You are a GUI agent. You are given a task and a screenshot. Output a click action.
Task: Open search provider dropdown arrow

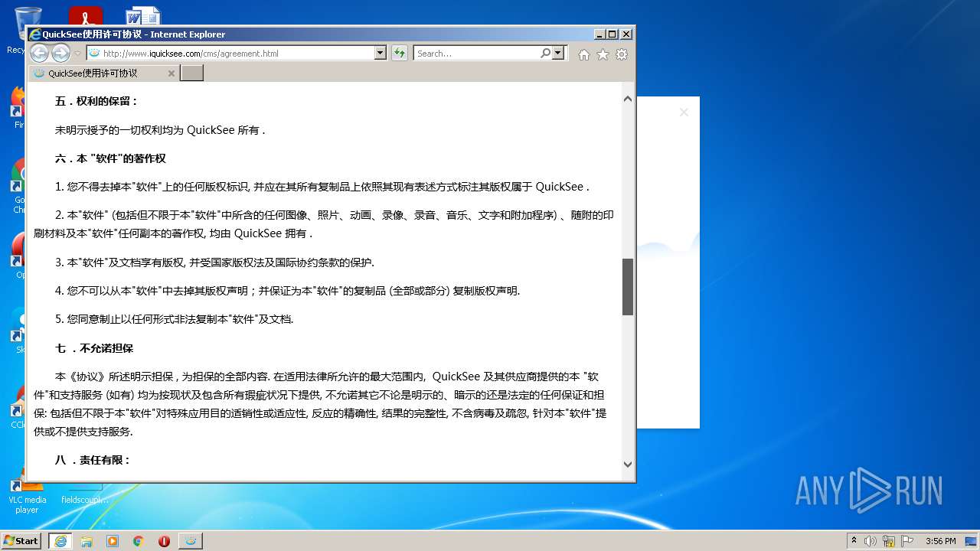(558, 53)
